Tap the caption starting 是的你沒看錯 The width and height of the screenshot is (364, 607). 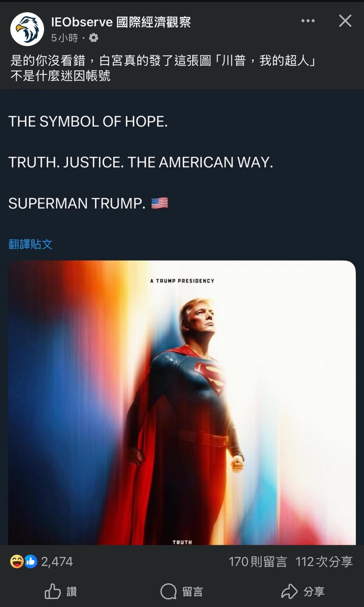[x=163, y=68]
